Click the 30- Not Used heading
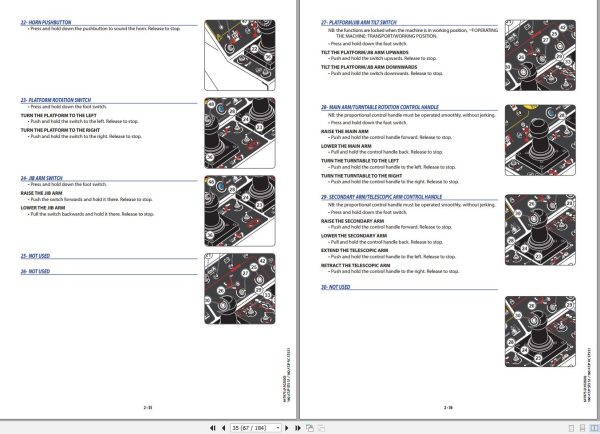Screen dimensions: 600x434 coord(336,287)
